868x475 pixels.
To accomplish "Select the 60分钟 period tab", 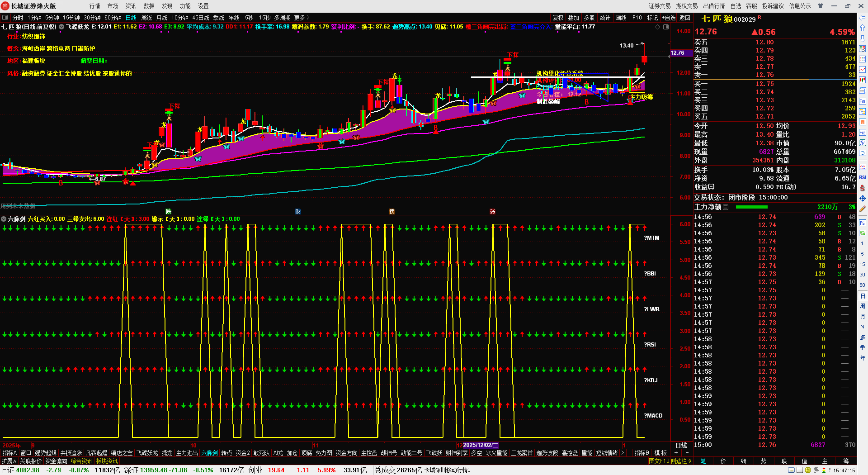I will tap(113, 18).
